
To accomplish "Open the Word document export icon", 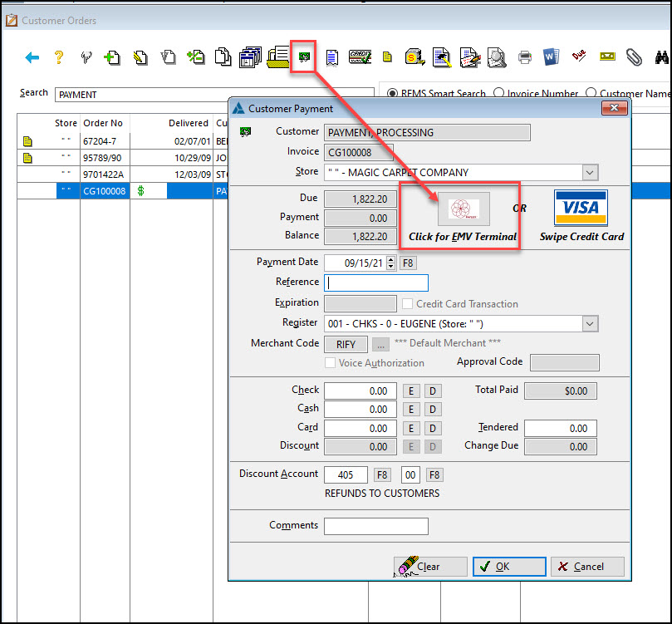I will click(x=552, y=57).
